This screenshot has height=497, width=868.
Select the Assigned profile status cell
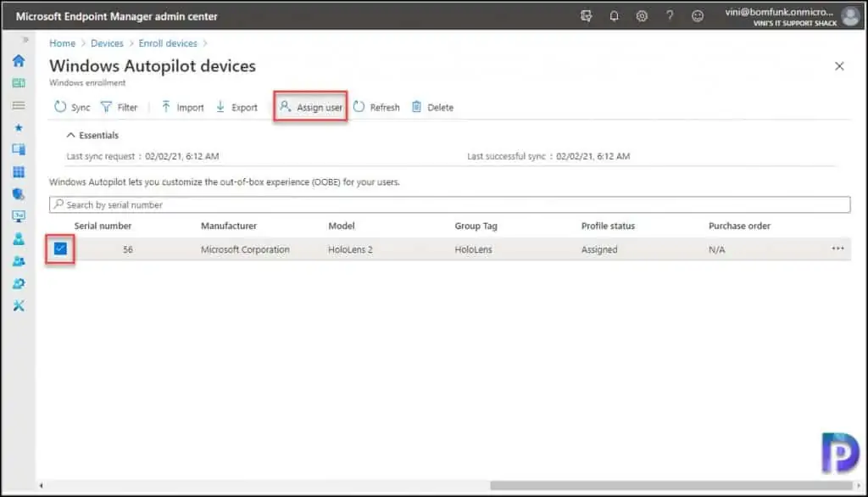pos(599,249)
